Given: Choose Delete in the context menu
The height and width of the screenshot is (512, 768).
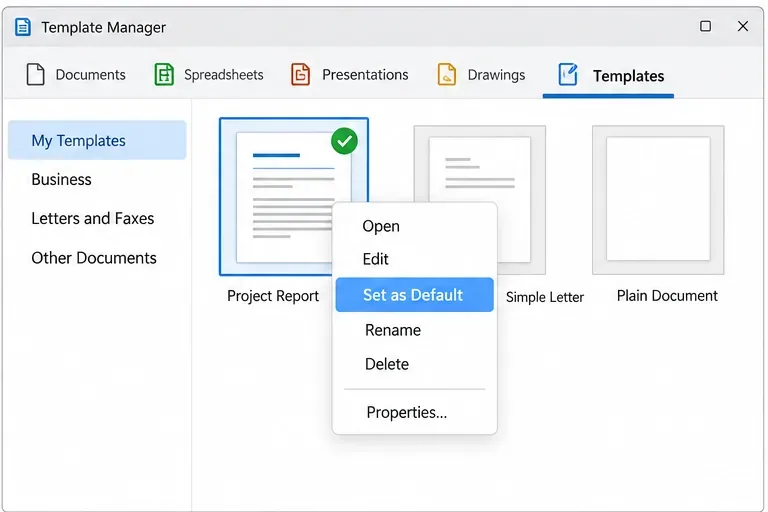Looking at the screenshot, I should tap(414, 364).
